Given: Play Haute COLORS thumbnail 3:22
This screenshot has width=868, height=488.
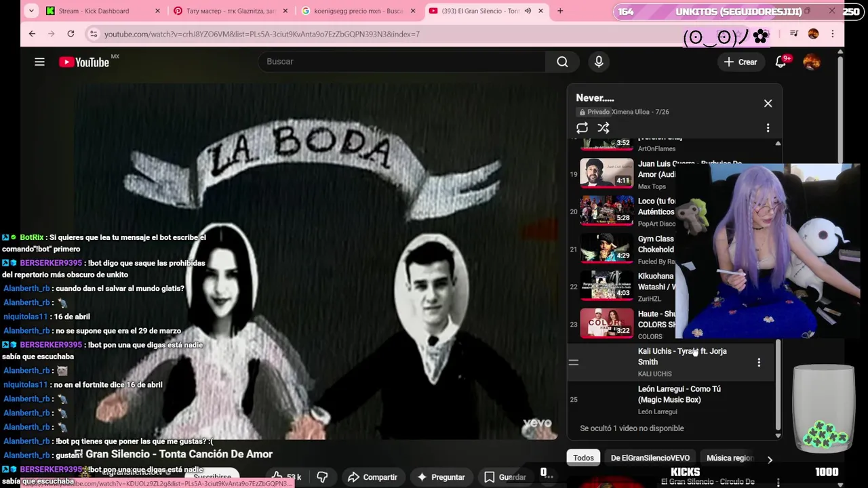Looking at the screenshot, I should click(x=606, y=323).
